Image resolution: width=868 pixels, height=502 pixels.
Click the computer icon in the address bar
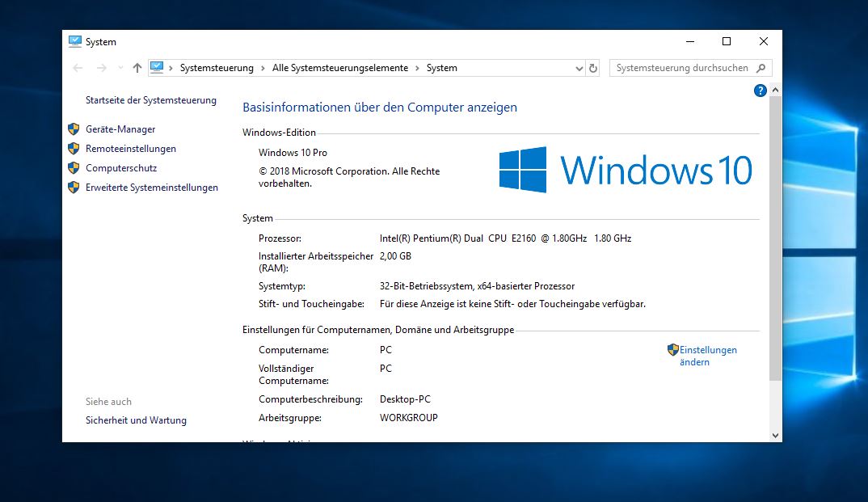[x=158, y=68]
